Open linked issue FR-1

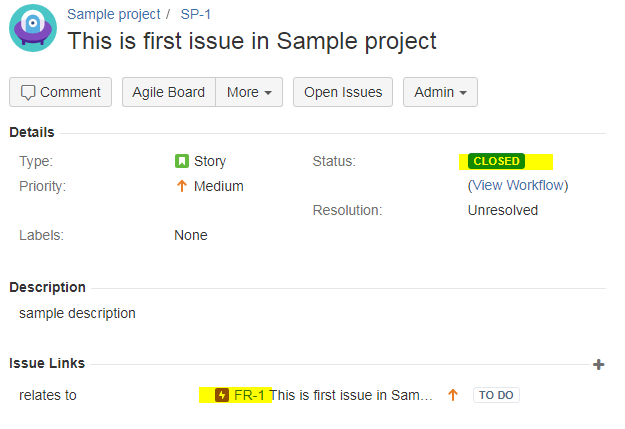249,395
